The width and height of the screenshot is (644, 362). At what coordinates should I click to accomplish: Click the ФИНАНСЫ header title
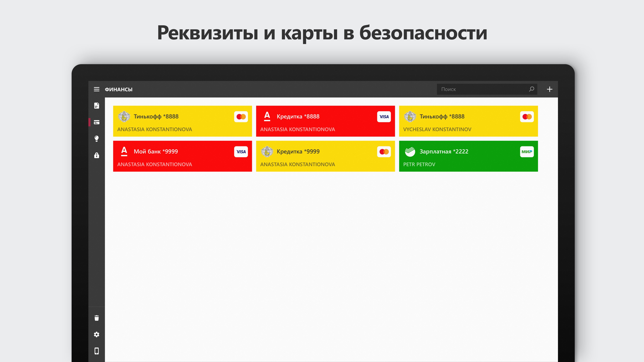(x=119, y=89)
